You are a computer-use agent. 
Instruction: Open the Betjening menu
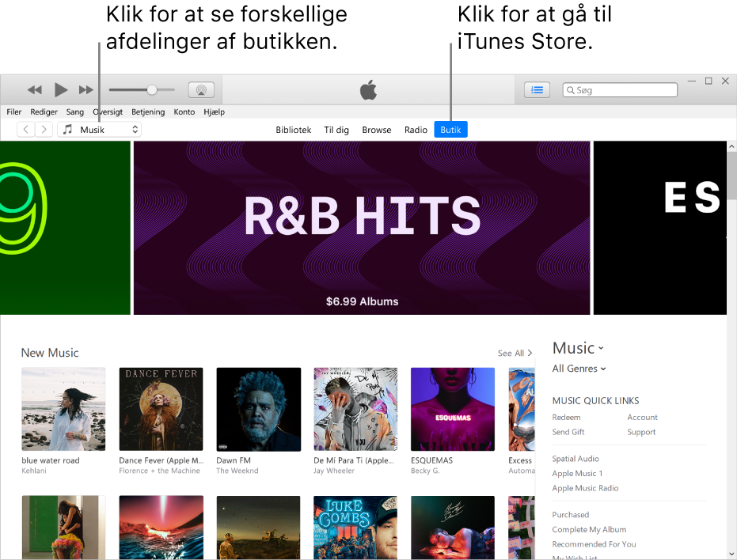[x=149, y=112]
